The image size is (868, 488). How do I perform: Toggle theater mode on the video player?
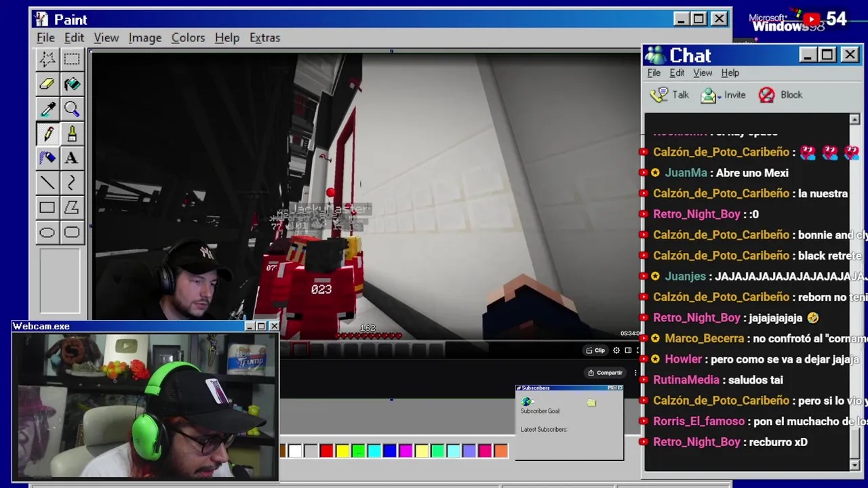tap(628, 350)
